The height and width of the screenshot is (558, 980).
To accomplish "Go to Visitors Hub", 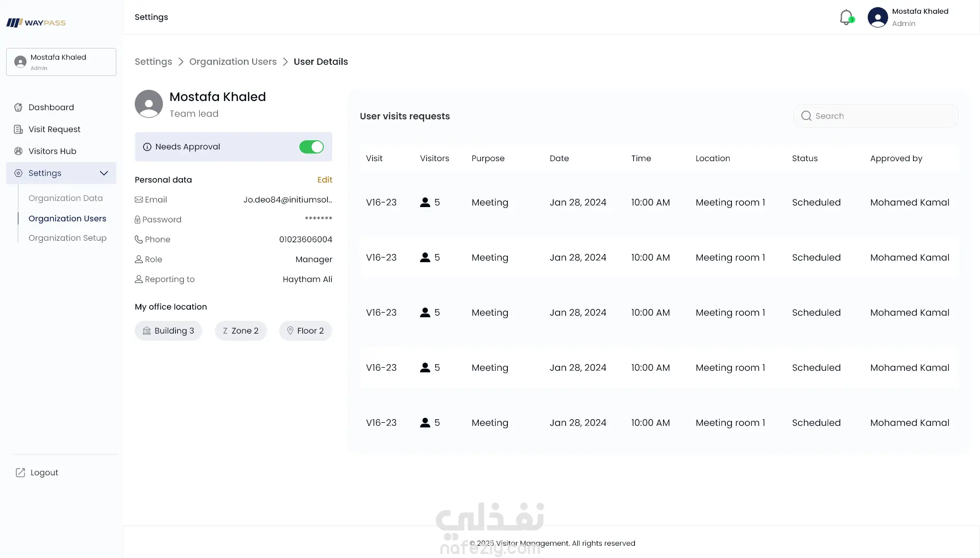I will coord(52,151).
